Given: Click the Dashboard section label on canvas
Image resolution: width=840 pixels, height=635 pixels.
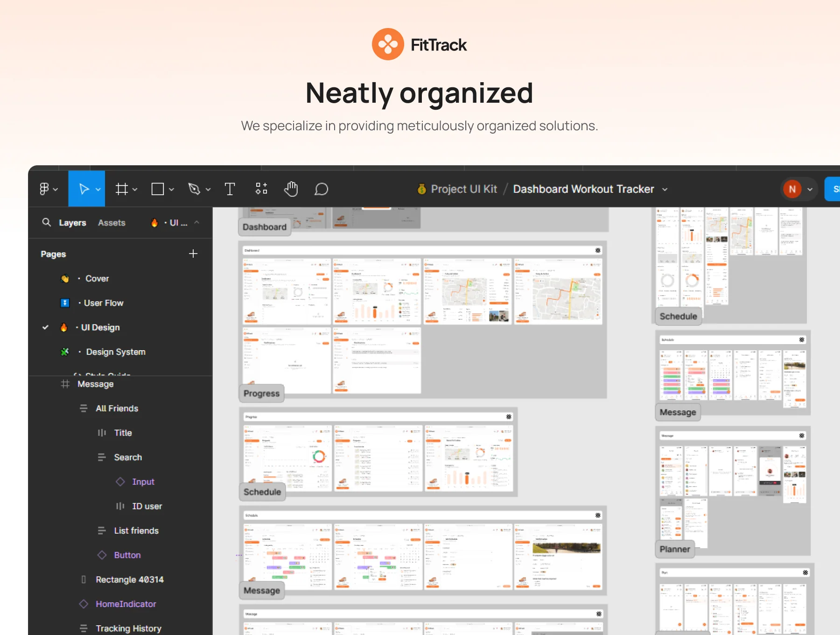Looking at the screenshot, I should (x=265, y=227).
